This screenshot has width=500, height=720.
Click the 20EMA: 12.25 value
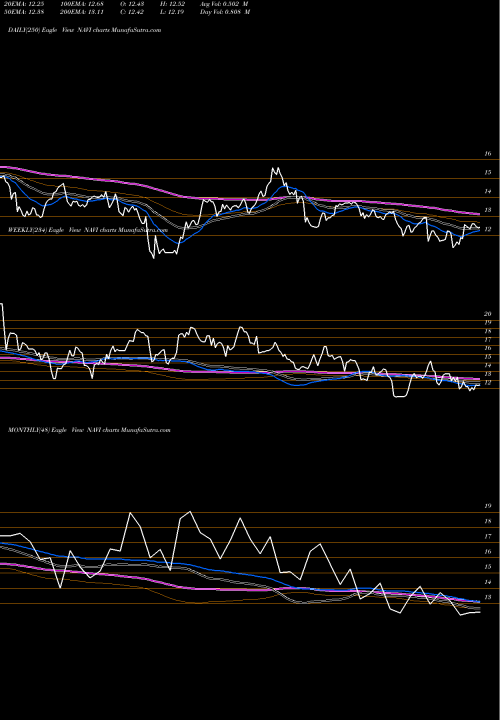coord(22,4)
